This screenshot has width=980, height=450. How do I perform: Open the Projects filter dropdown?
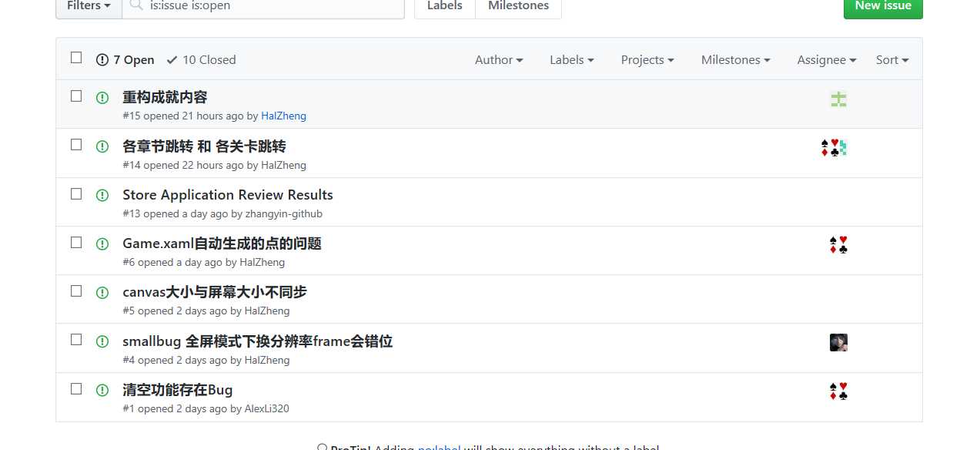pyautogui.click(x=647, y=59)
